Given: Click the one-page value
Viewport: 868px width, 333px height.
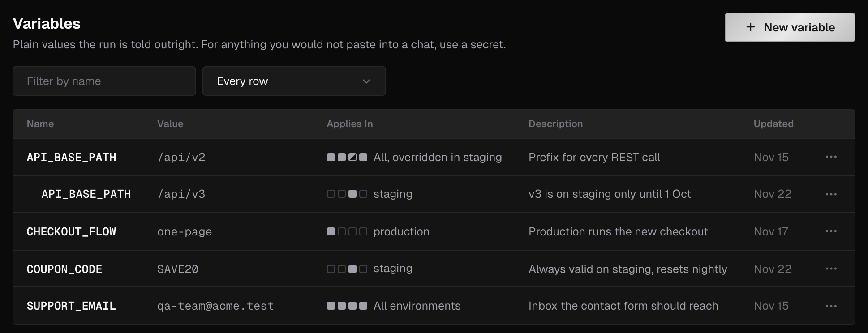Looking at the screenshot, I should (x=185, y=232).
